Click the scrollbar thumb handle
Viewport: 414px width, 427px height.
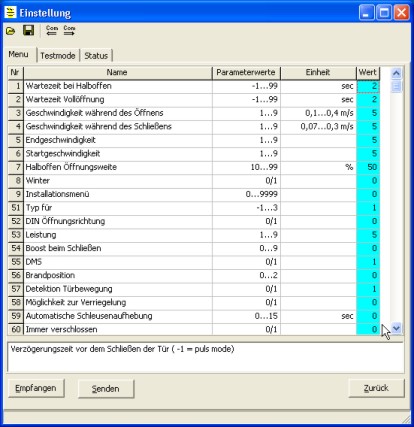click(396, 87)
